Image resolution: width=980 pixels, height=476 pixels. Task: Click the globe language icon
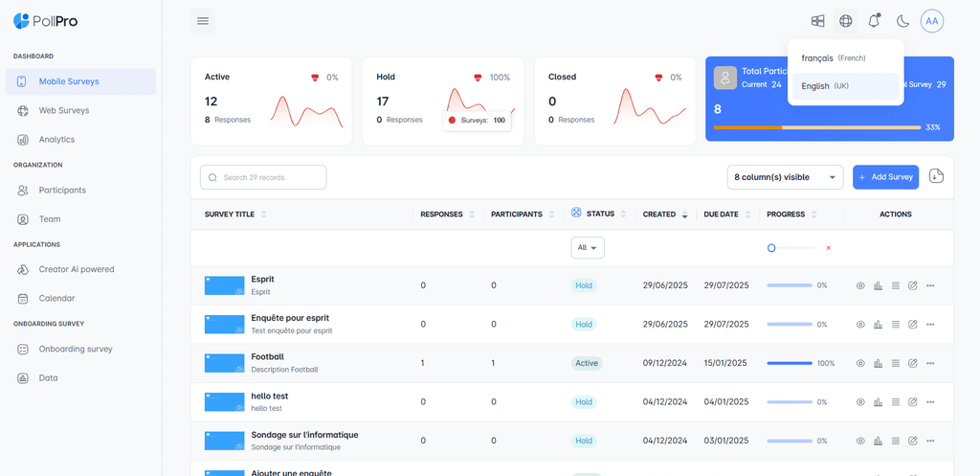click(845, 21)
